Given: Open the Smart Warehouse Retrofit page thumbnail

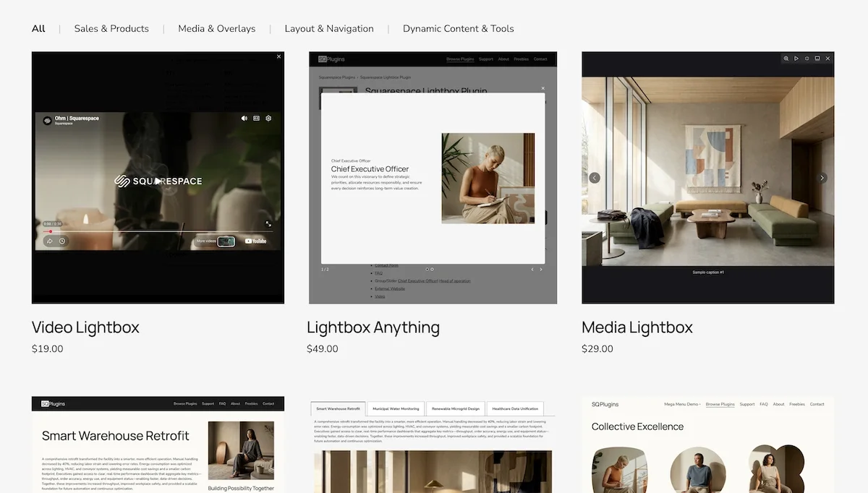Looking at the screenshot, I should [x=158, y=445].
